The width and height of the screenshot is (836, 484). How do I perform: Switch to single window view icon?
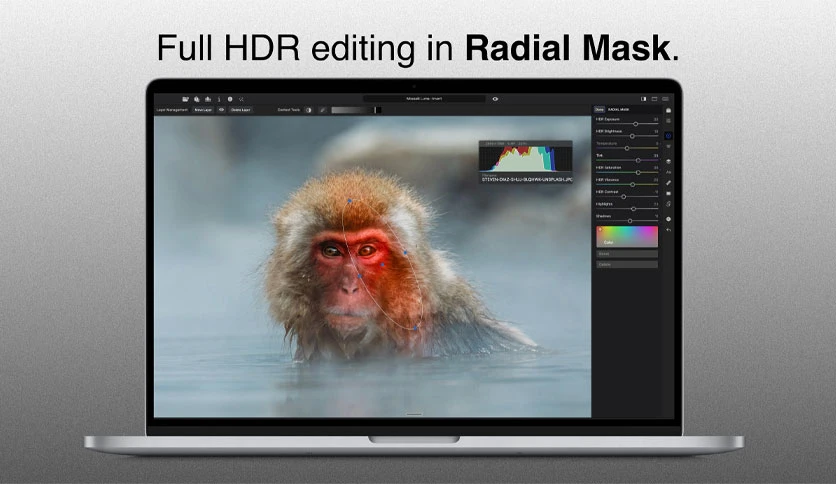coord(654,99)
